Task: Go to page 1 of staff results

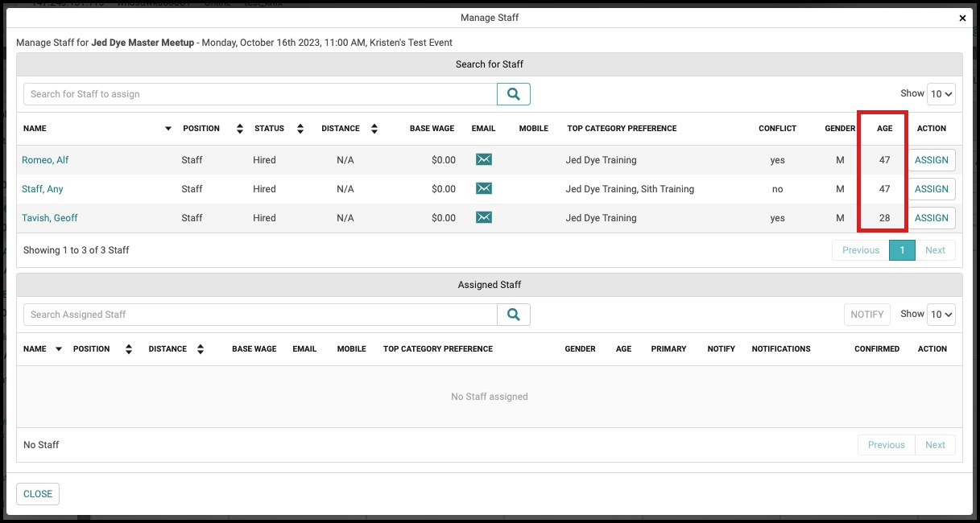Action: click(x=902, y=250)
